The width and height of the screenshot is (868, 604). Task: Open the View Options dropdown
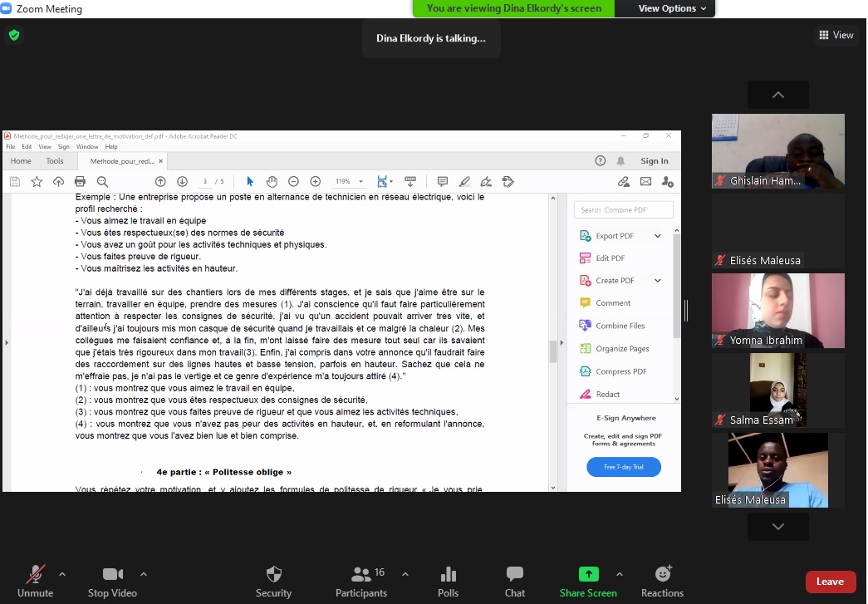click(x=672, y=8)
